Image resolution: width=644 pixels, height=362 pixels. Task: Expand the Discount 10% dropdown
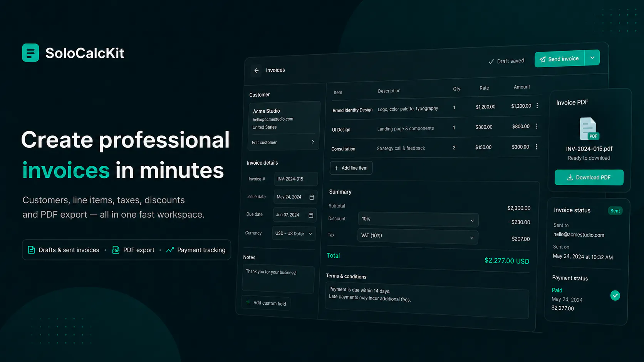tap(418, 219)
